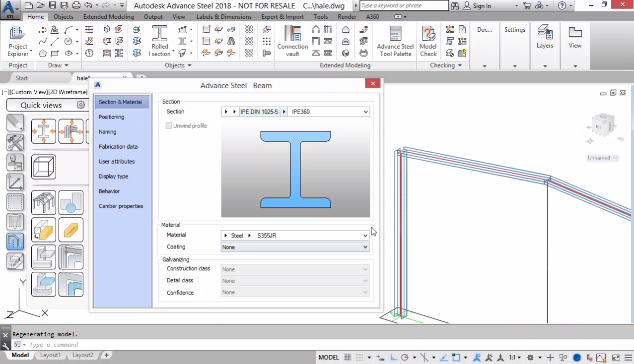Open the Objects ribbon tab

pyautogui.click(x=63, y=16)
